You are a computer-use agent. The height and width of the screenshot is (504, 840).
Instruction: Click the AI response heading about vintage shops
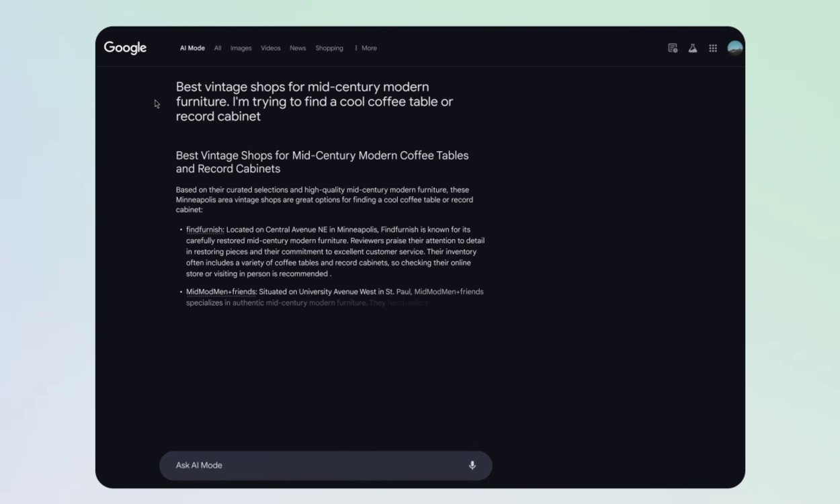[x=321, y=162]
